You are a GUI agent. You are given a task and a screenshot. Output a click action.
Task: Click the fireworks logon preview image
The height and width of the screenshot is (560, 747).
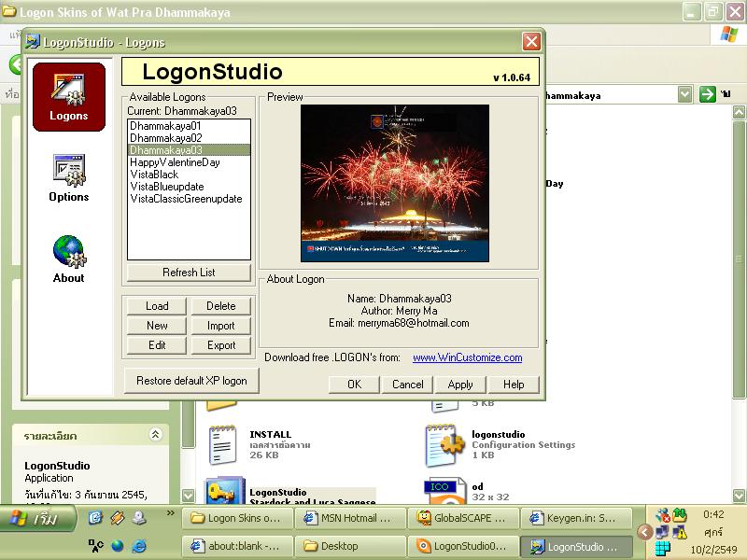coord(383,183)
